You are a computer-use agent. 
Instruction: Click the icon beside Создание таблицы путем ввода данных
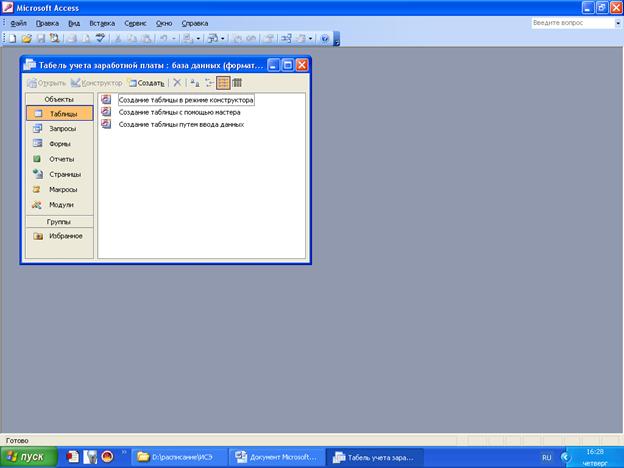[x=106, y=124]
